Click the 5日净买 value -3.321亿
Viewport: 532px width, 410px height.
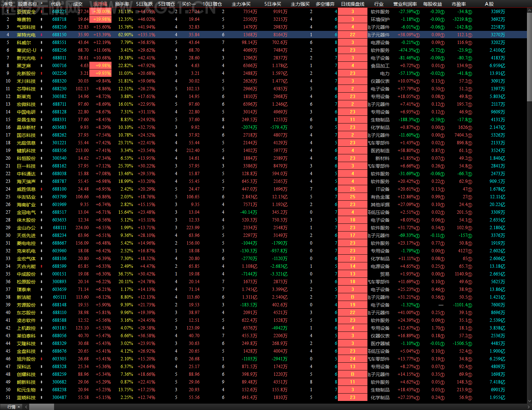[279, 274]
